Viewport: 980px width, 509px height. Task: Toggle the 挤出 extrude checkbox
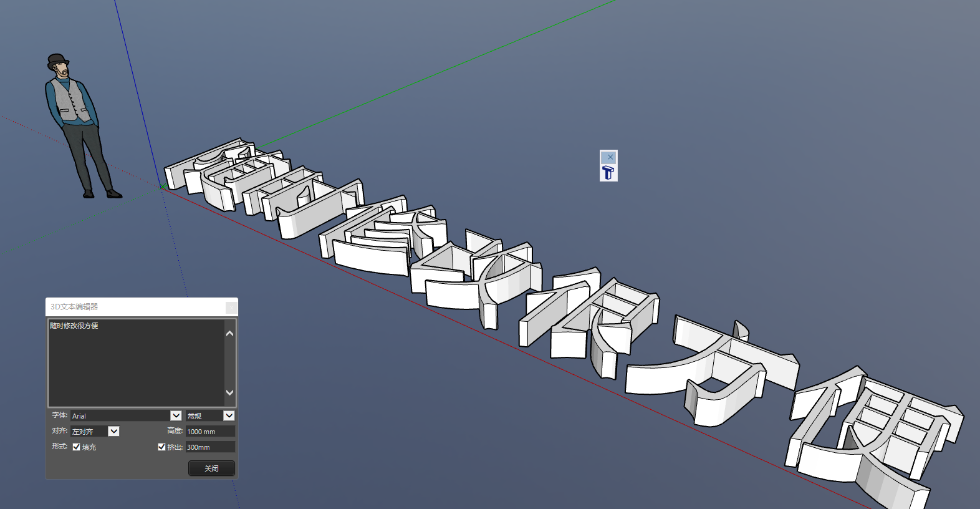tap(161, 447)
